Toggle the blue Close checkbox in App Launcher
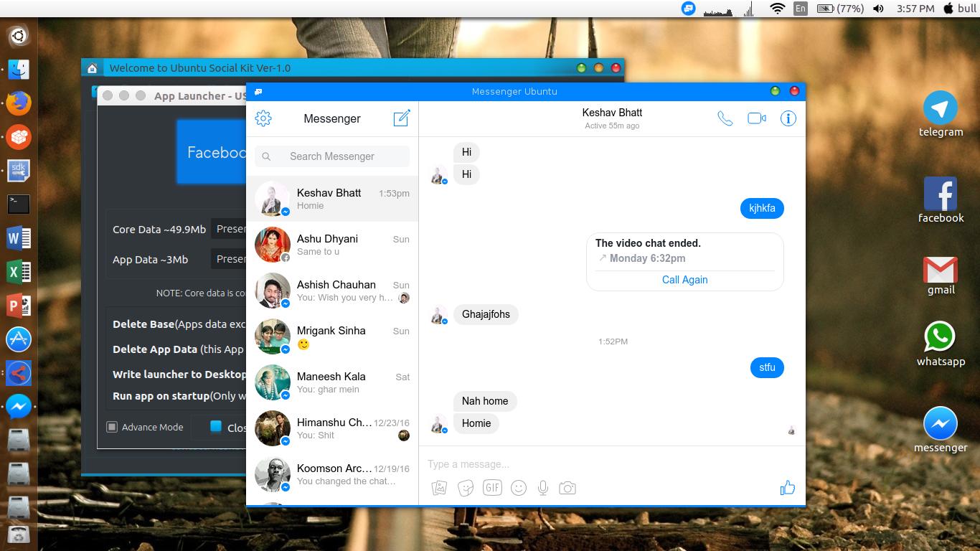Image resolution: width=980 pixels, height=551 pixels. pyautogui.click(x=216, y=426)
